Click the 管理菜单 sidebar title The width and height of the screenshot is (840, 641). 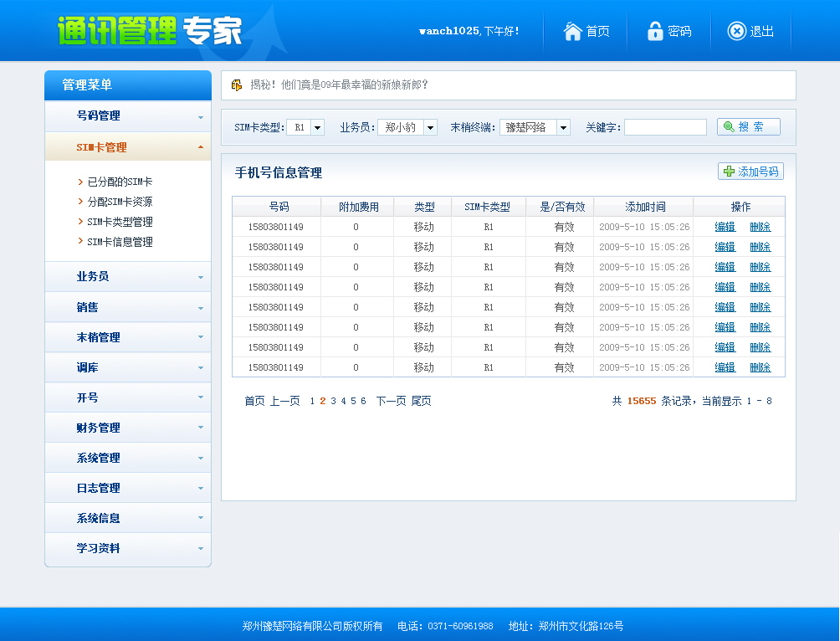[87, 85]
